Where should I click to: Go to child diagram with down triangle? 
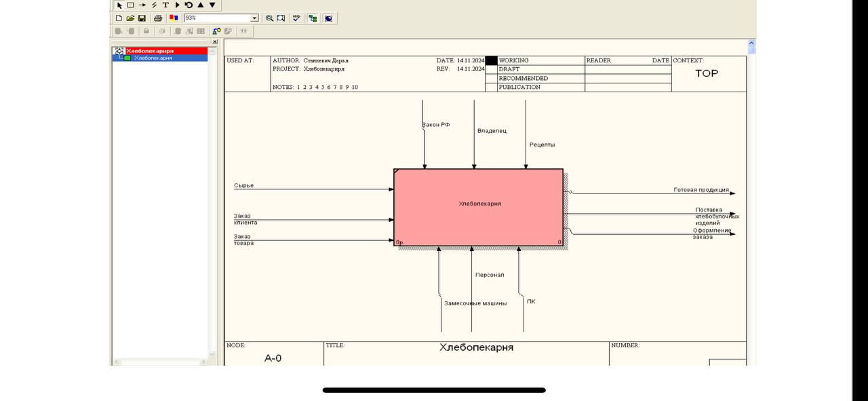[x=212, y=5]
